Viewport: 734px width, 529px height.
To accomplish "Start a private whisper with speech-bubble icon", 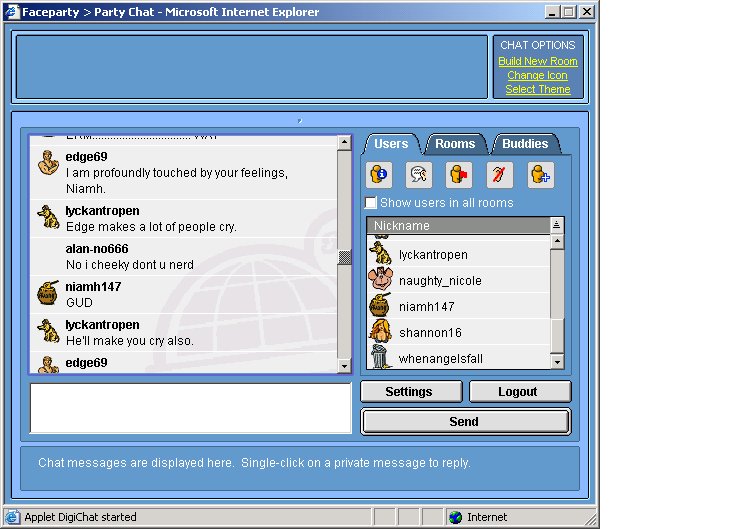I will click(419, 175).
